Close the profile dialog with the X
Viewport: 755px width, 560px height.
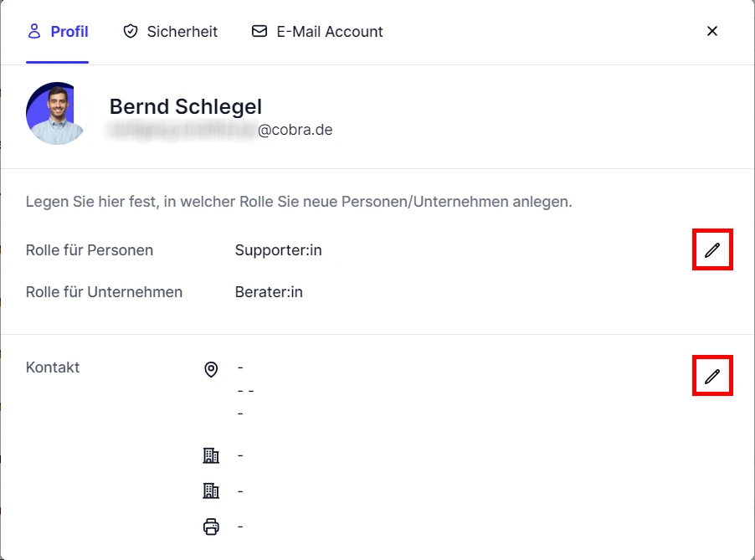(712, 31)
